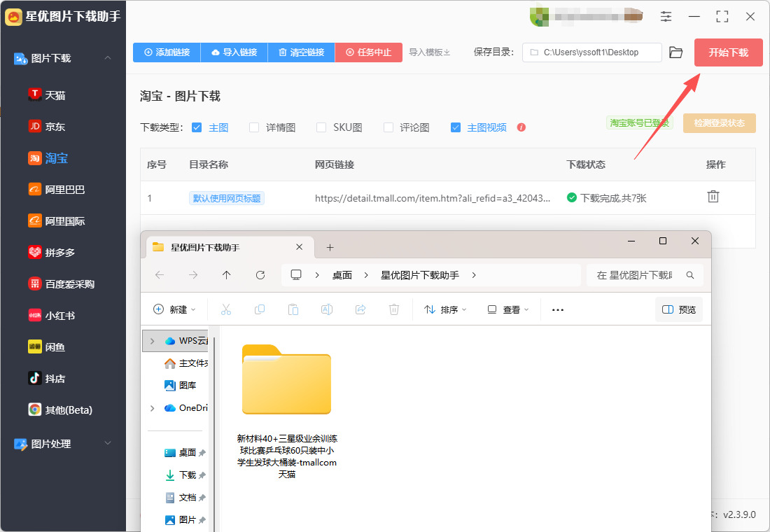Choose 拼多多 in the sidebar
This screenshot has width=770, height=532.
click(x=52, y=252)
